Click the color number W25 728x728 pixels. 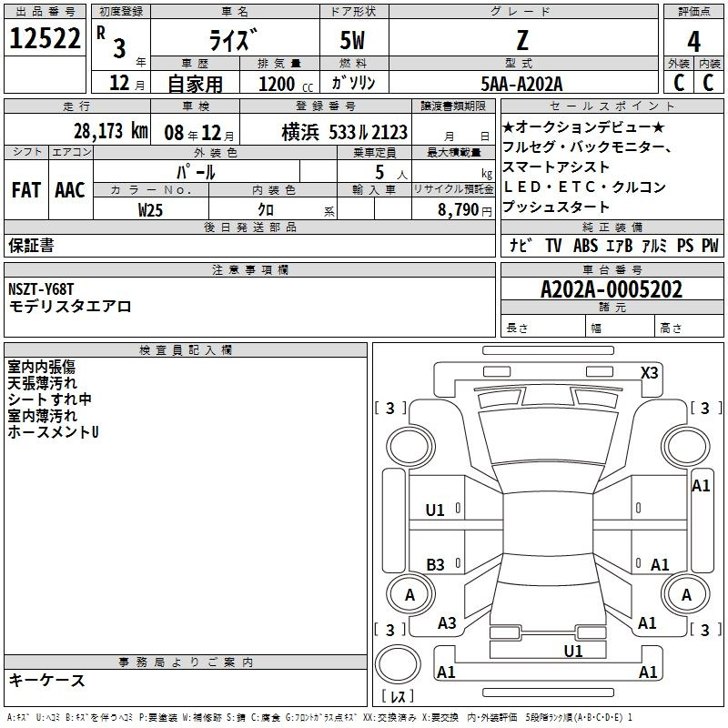(x=151, y=209)
